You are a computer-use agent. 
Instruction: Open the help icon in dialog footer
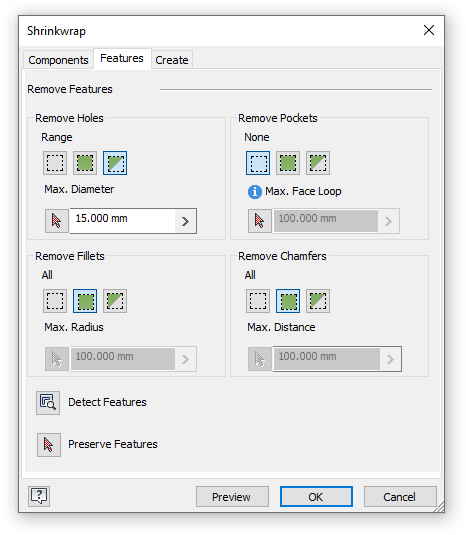pyautogui.click(x=39, y=496)
